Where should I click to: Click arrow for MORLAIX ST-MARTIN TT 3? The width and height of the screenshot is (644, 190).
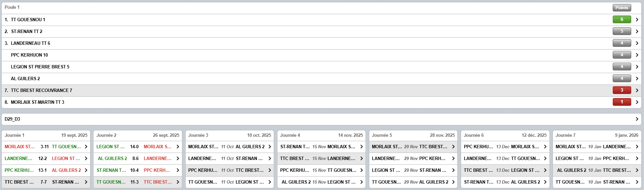637,102
